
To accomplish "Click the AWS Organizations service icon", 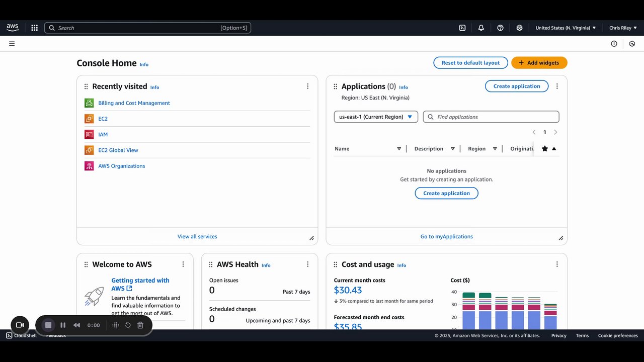I will [89, 166].
